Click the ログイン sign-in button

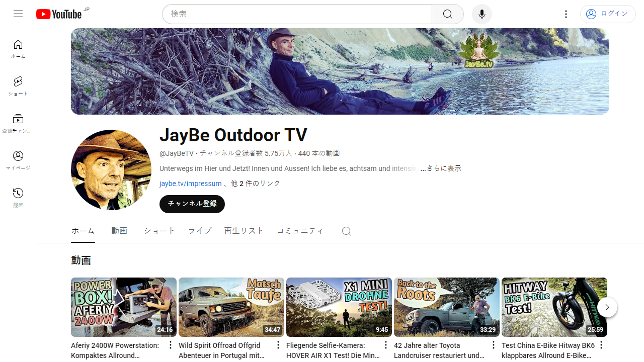[x=608, y=14]
